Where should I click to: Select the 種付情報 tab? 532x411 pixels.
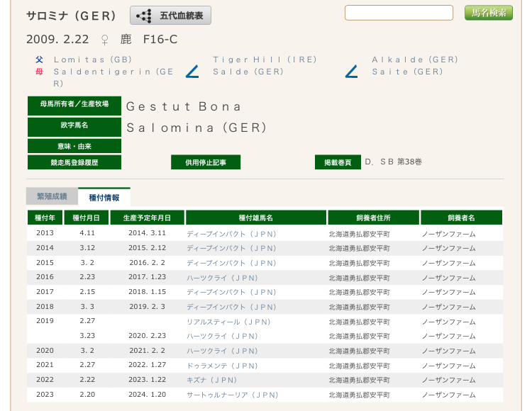pyautogui.click(x=104, y=197)
